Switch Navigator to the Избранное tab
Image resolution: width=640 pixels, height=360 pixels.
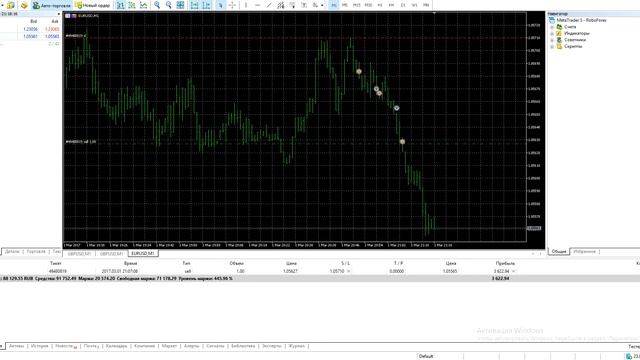[x=584, y=251]
